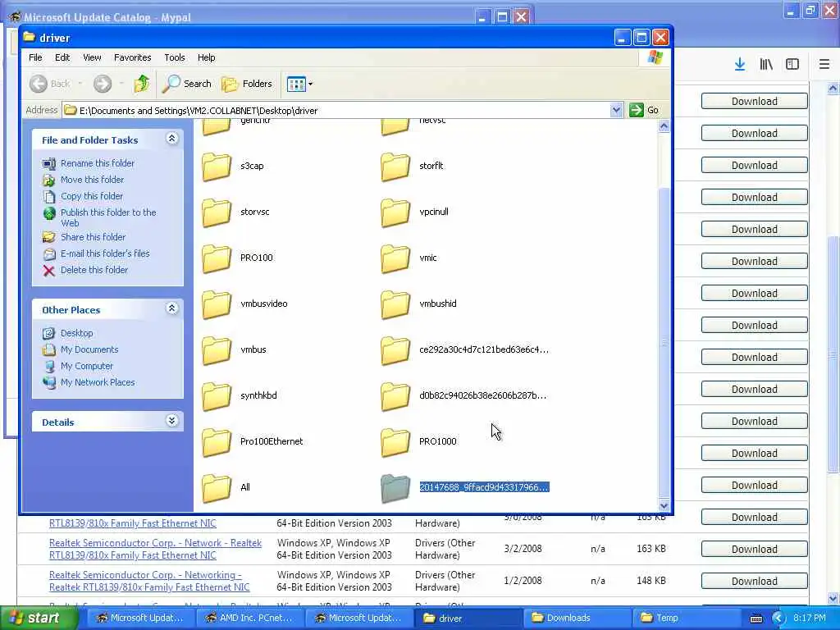Select the vmbusvideo folder icon
This screenshot has height=630, width=840.
click(x=217, y=304)
